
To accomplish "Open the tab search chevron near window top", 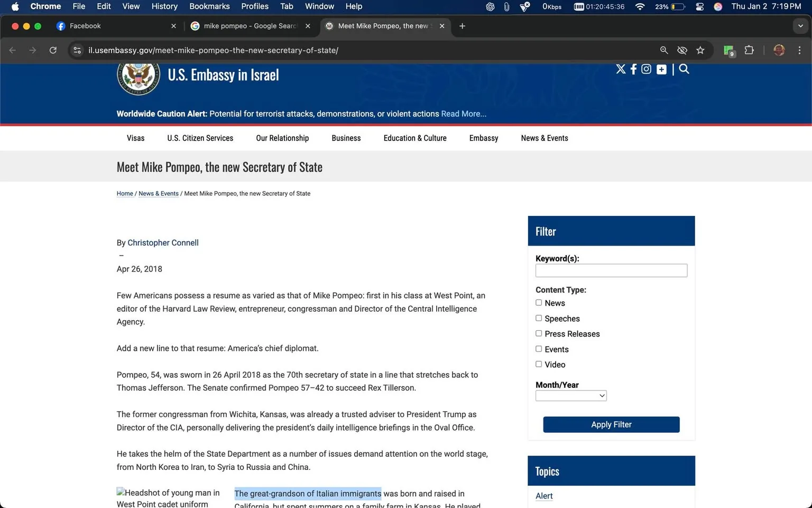I will click(800, 25).
